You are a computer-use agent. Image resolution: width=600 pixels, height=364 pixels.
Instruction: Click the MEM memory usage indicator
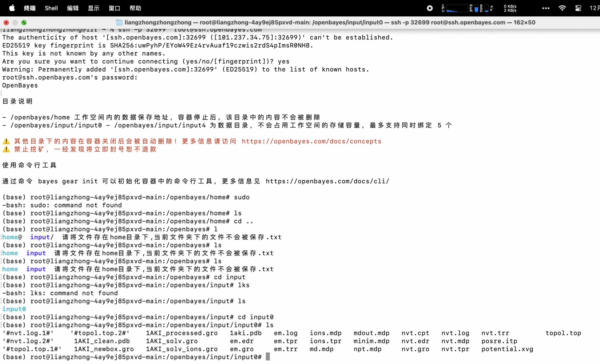[x=474, y=8]
